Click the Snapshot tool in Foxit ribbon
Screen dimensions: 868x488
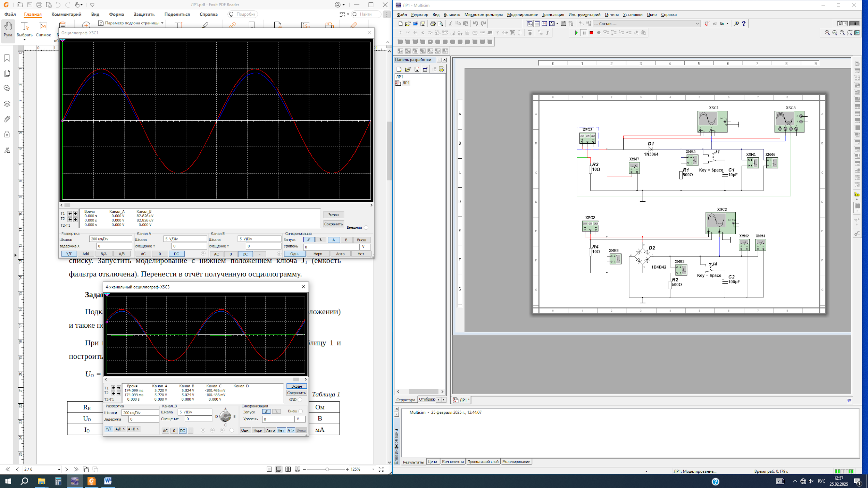[43, 30]
